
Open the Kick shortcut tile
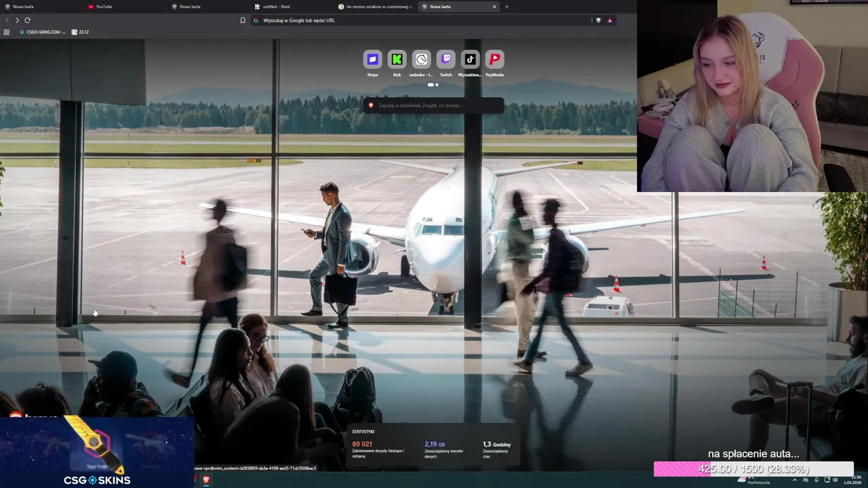[x=397, y=60]
